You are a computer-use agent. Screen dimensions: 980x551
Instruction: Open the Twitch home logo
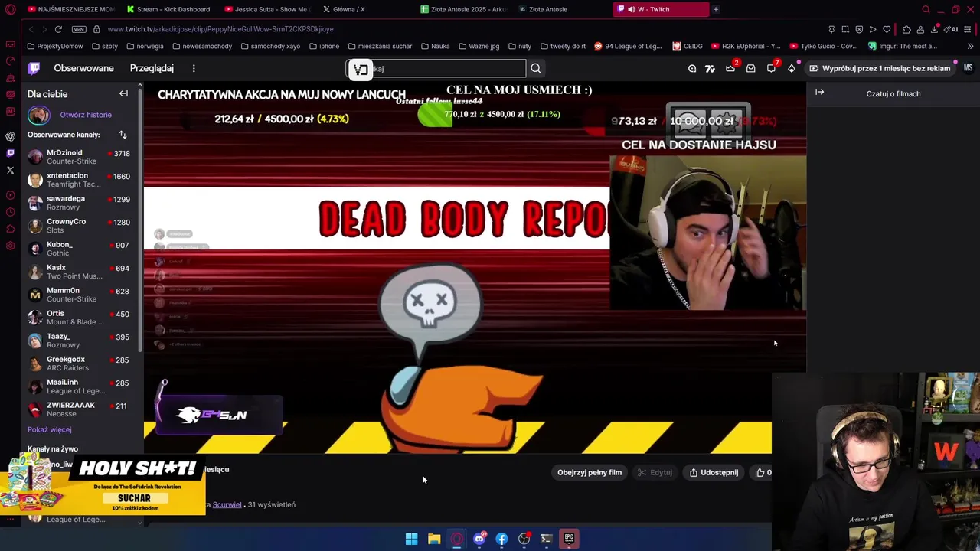click(x=34, y=68)
